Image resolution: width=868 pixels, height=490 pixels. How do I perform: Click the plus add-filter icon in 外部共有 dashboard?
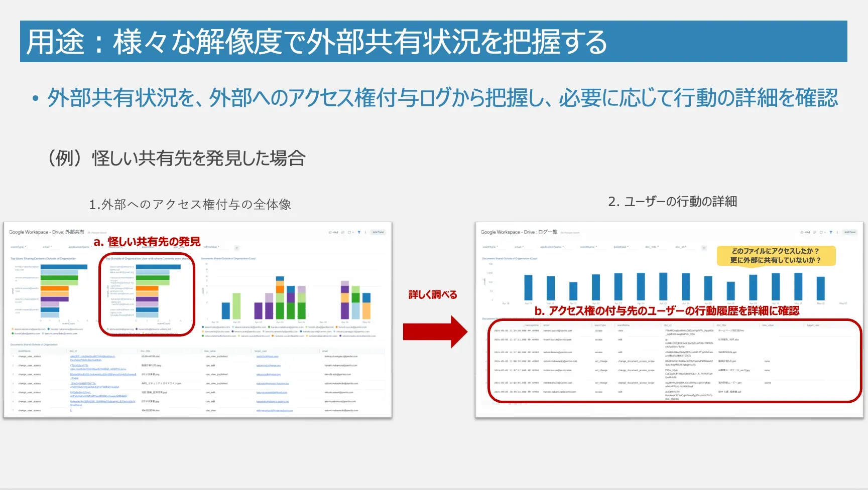(237, 247)
